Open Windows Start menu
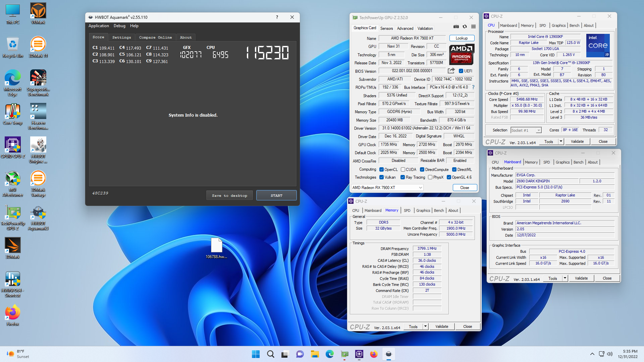 tap(256, 354)
